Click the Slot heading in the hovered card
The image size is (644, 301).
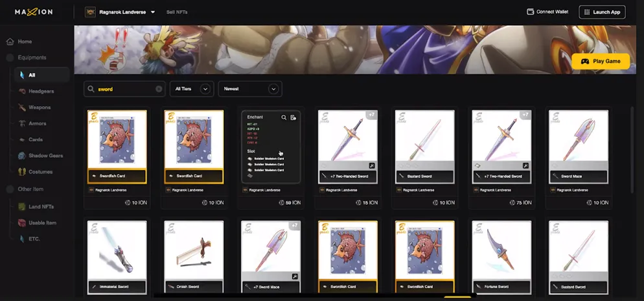tap(251, 151)
